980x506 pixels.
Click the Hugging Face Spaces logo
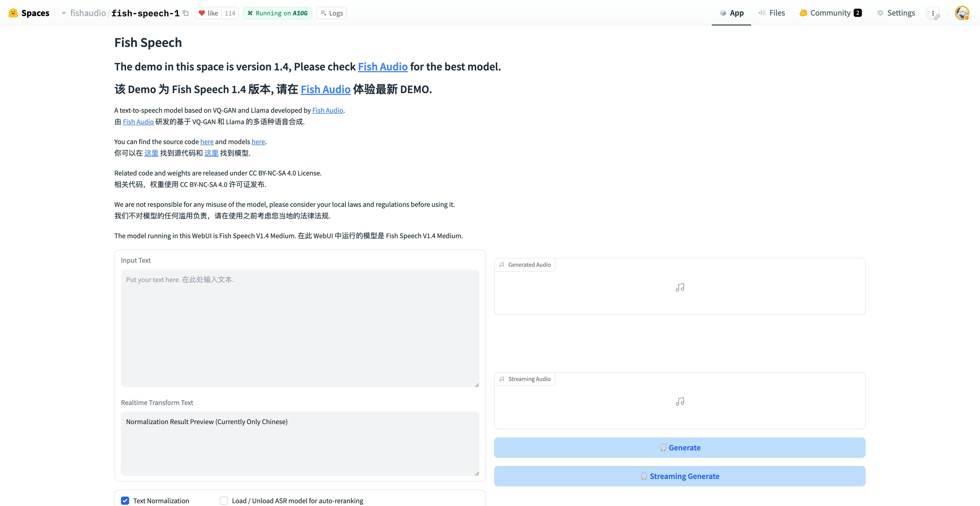coord(29,13)
